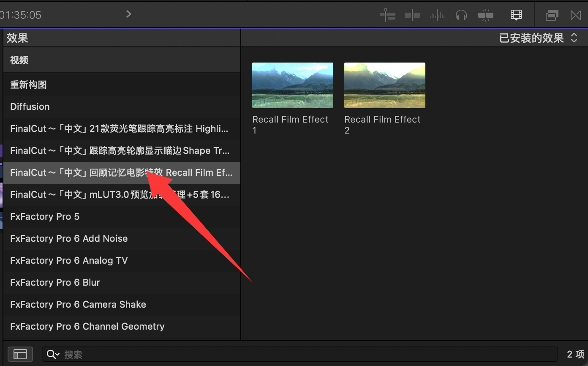Screen dimensions: 588x366
Task: Select the Recall Film Effect 1 thumbnail
Action: [x=292, y=85]
